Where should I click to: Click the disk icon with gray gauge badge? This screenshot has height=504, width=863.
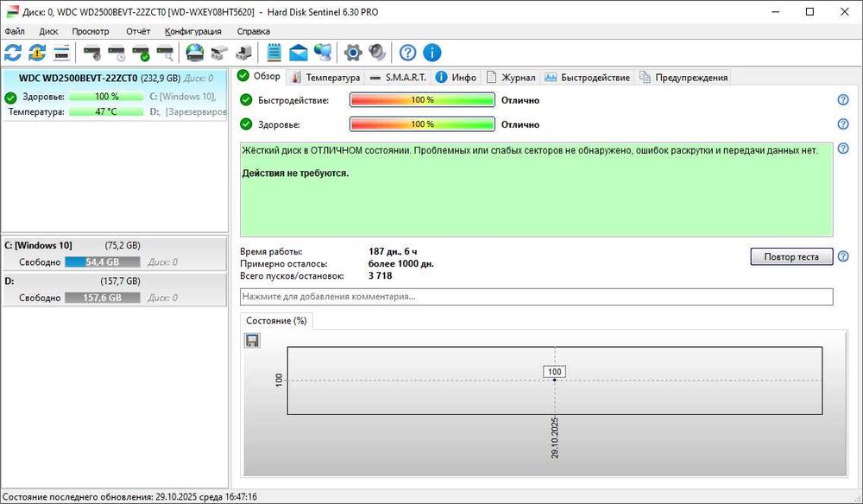pos(92,54)
